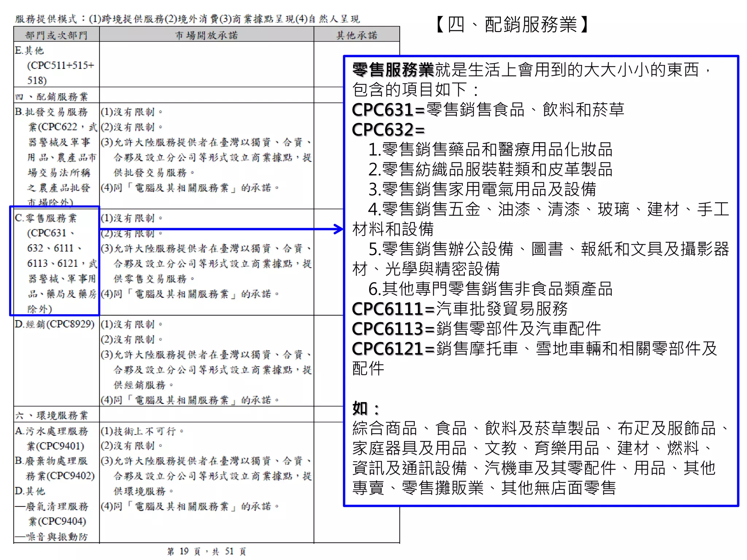Click the CPC632= label
Image resolution: width=747 pixels, height=560 pixels.
389,130
